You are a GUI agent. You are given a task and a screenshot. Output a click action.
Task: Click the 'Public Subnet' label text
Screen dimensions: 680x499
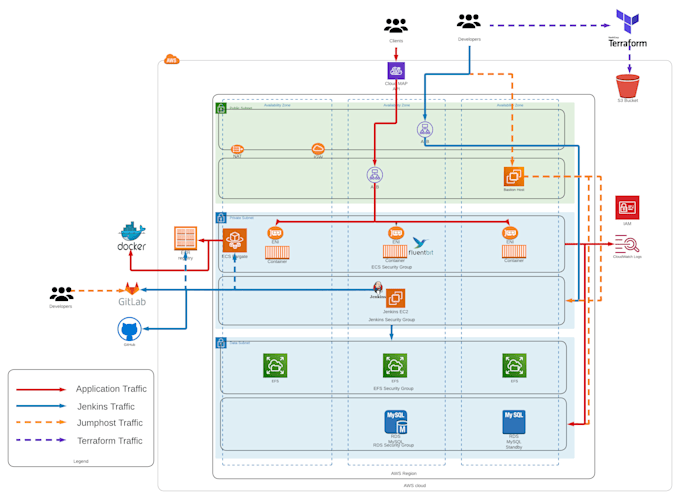(241, 108)
